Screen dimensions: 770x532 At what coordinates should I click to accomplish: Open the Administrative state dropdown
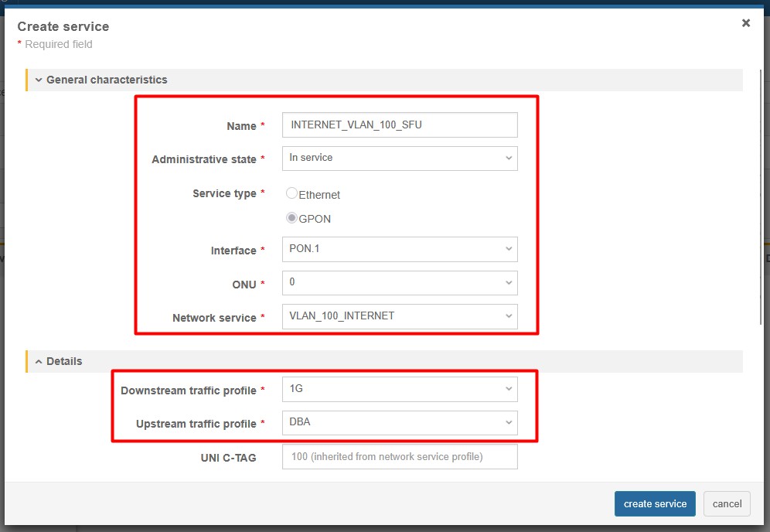399,158
